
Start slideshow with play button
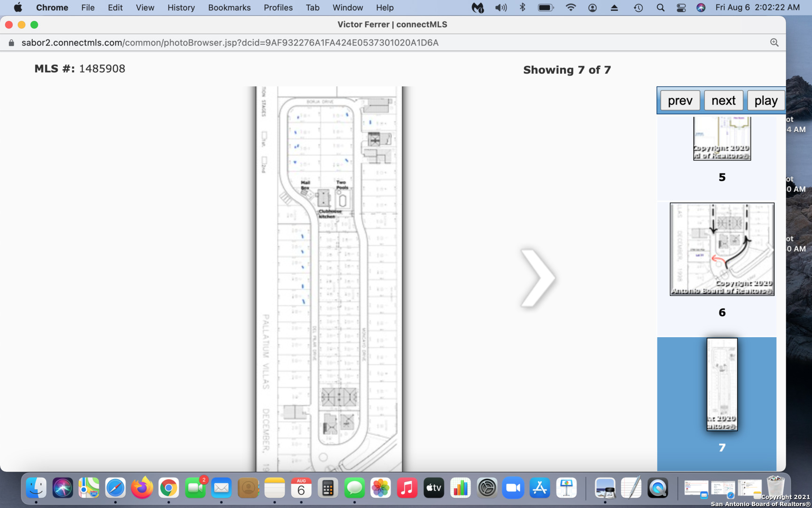click(765, 101)
